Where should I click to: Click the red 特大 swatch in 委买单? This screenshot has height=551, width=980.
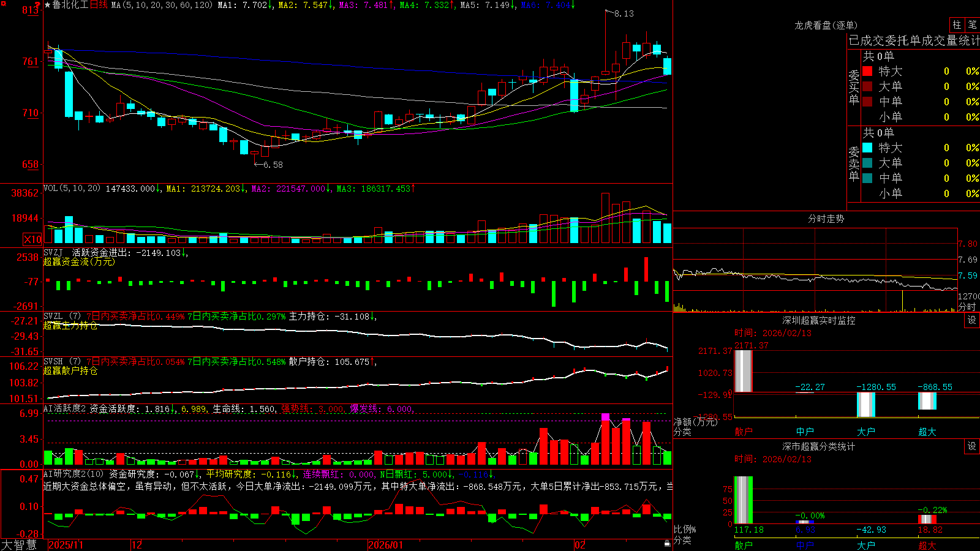click(867, 71)
